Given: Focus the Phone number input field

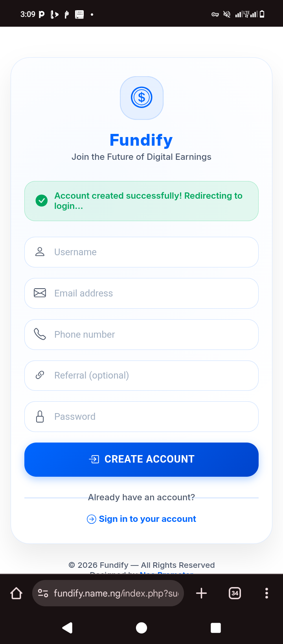Looking at the screenshot, I should tap(153, 335).
